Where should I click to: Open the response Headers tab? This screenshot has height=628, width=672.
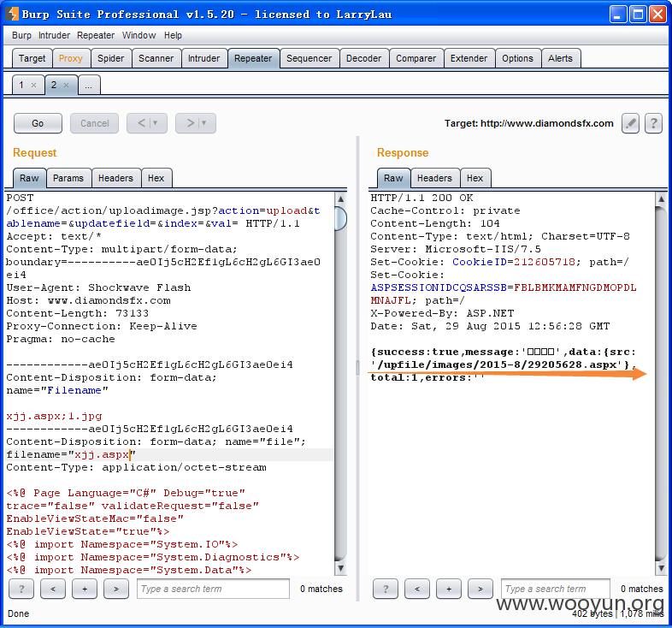click(x=434, y=178)
